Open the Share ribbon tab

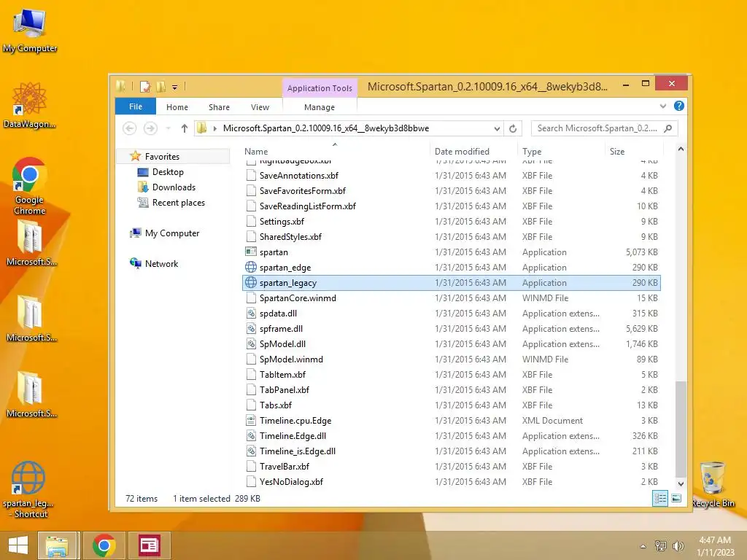point(219,107)
